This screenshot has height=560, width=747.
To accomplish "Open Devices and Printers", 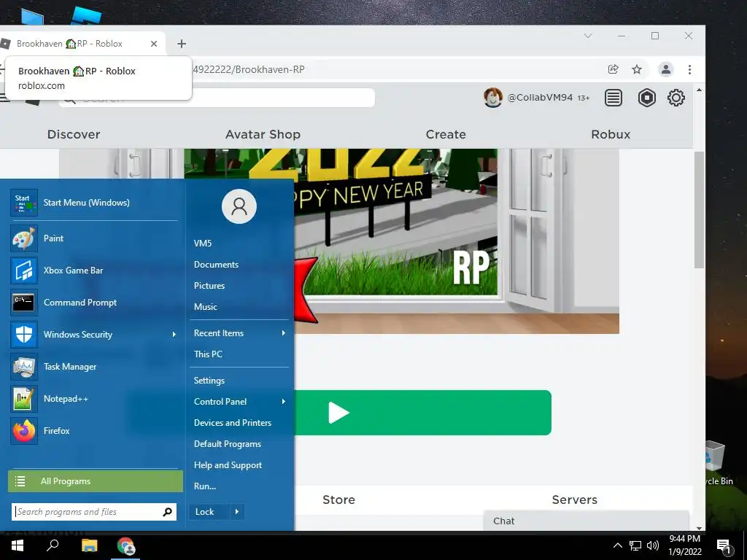I will (233, 423).
